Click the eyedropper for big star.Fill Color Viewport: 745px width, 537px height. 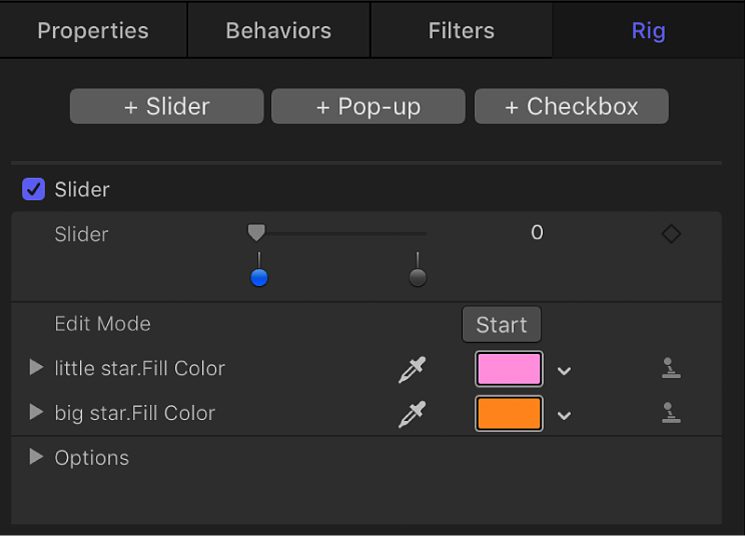click(411, 414)
